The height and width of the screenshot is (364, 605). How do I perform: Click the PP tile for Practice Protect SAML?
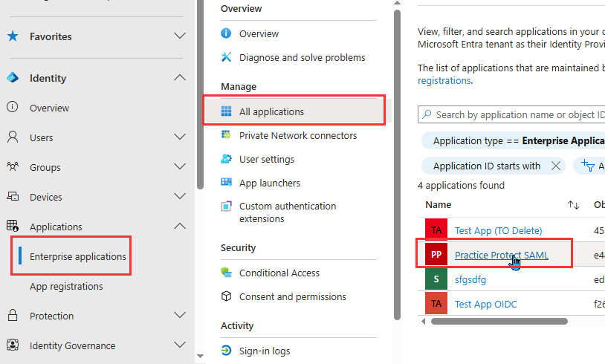point(436,255)
